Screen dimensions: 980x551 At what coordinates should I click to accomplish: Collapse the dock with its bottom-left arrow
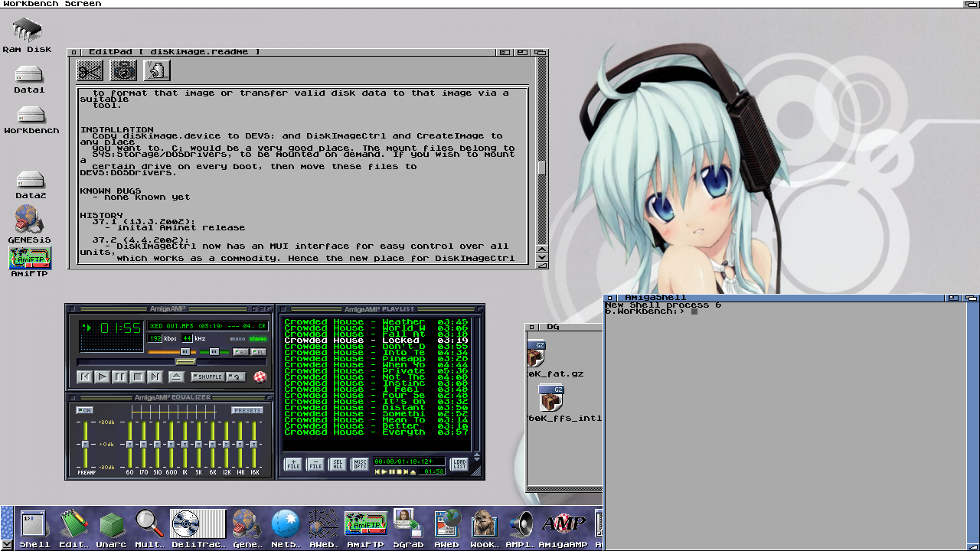coord(7,544)
